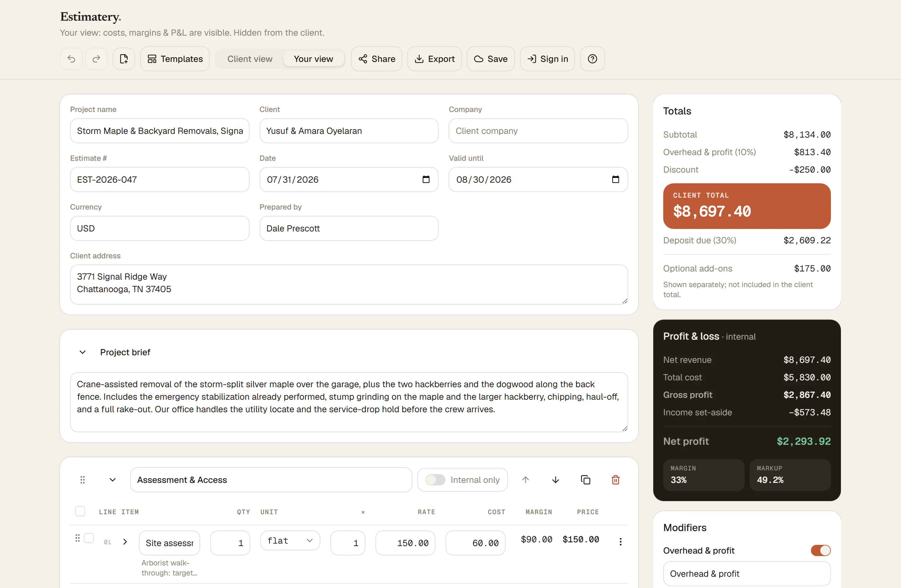Click the Client address text area

(x=349, y=285)
